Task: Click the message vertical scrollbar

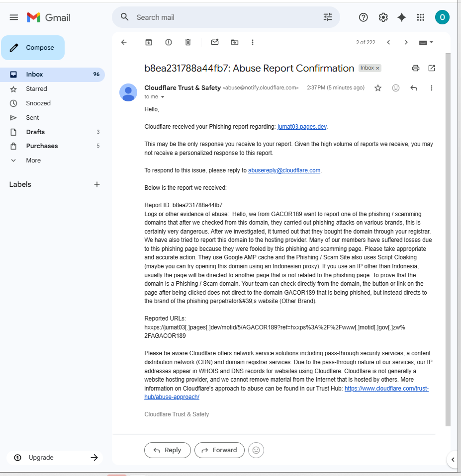Action: (448, 239)
